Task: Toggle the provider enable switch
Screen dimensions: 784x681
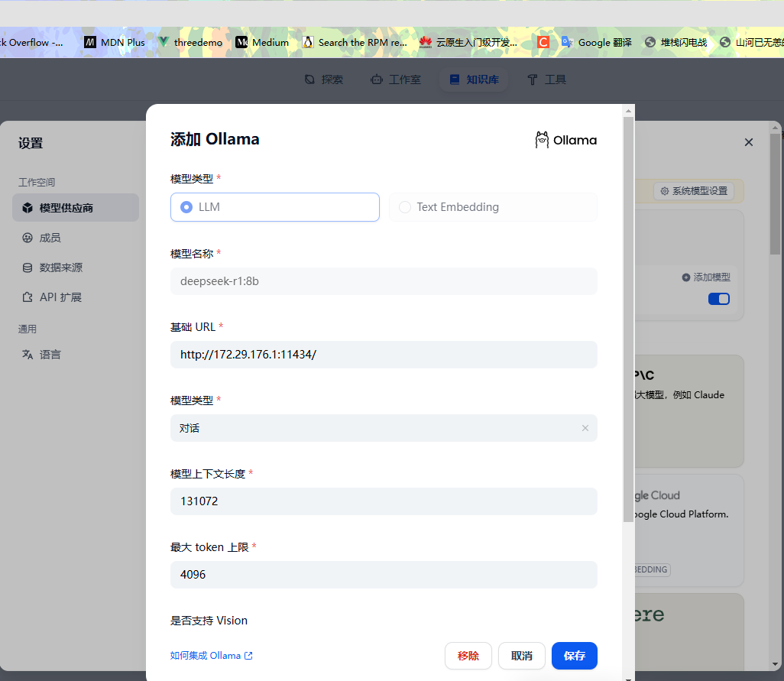Action: point(719,299)
